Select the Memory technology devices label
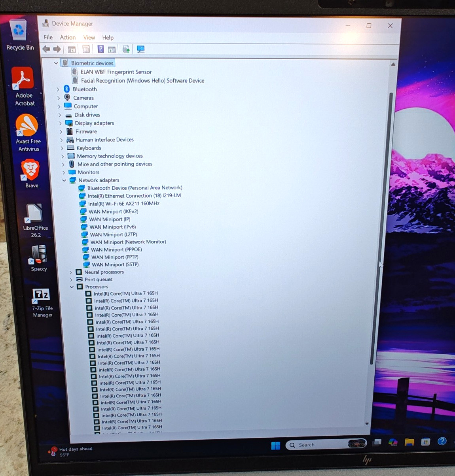 click(x=110, y=156)
